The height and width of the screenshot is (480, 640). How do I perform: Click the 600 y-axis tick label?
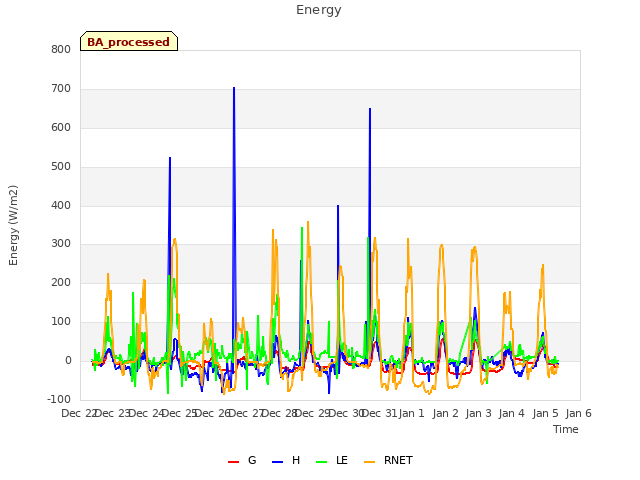[x=61, y=128]
